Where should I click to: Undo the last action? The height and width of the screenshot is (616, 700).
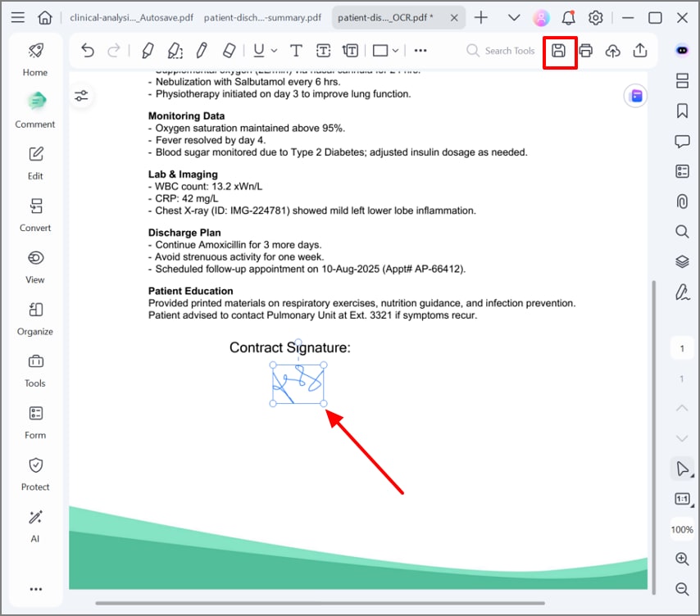(x=88, y=51)
